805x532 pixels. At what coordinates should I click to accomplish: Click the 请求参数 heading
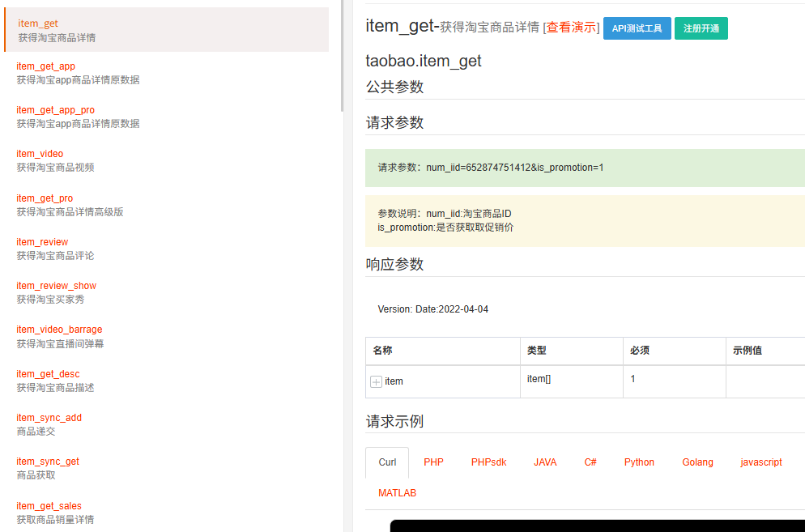pos(394,123)
